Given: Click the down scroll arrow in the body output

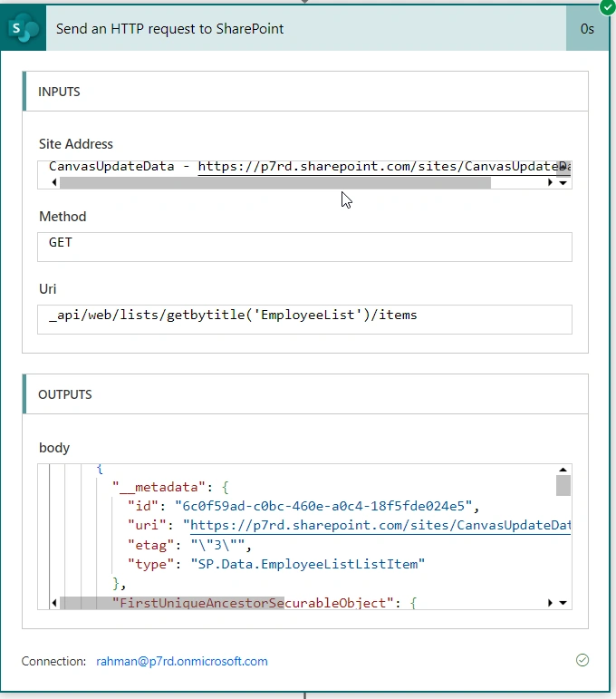Looking at the screenshot, I should 563,603.
